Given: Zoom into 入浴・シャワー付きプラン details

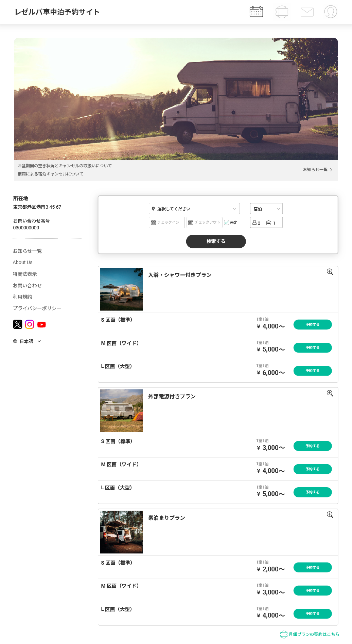Looking at the screenshot, I should (330, 272).
